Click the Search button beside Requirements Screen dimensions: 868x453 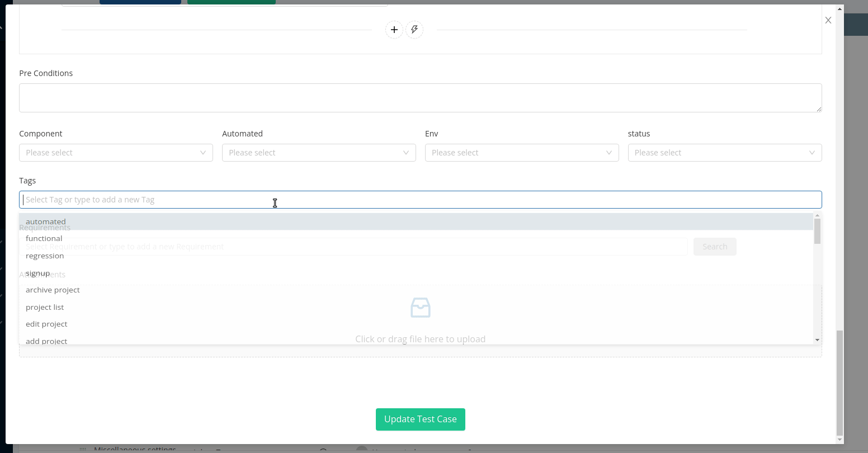(x=715, y=247)
